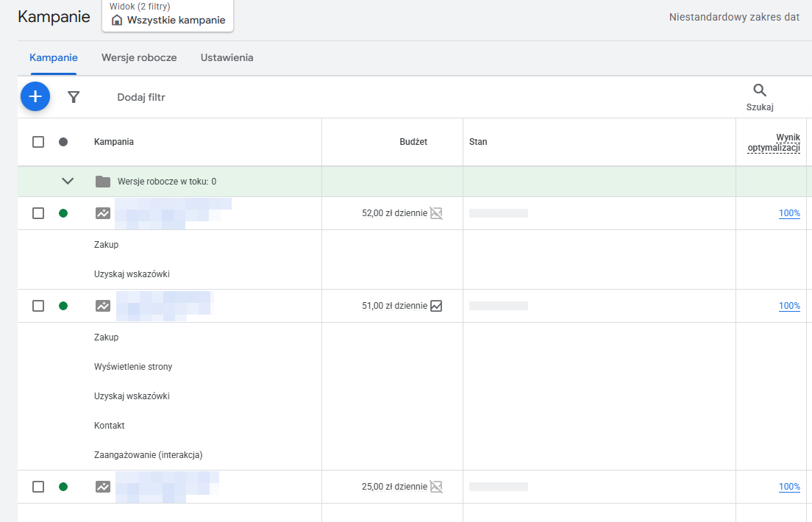The image size is (812, 522).
Task: Open 100% optimization score of 52,00 zł campaign
Action: [789, 212]
